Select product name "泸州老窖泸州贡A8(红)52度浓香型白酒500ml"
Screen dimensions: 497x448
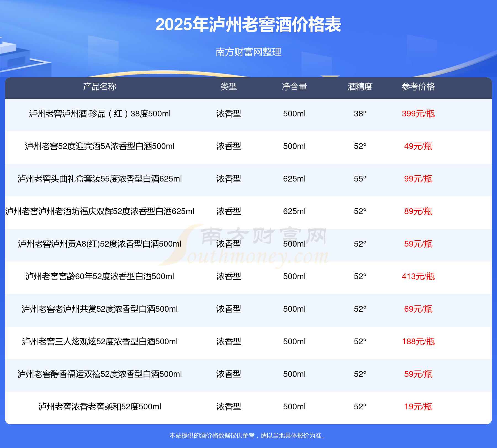pos(100,244)
